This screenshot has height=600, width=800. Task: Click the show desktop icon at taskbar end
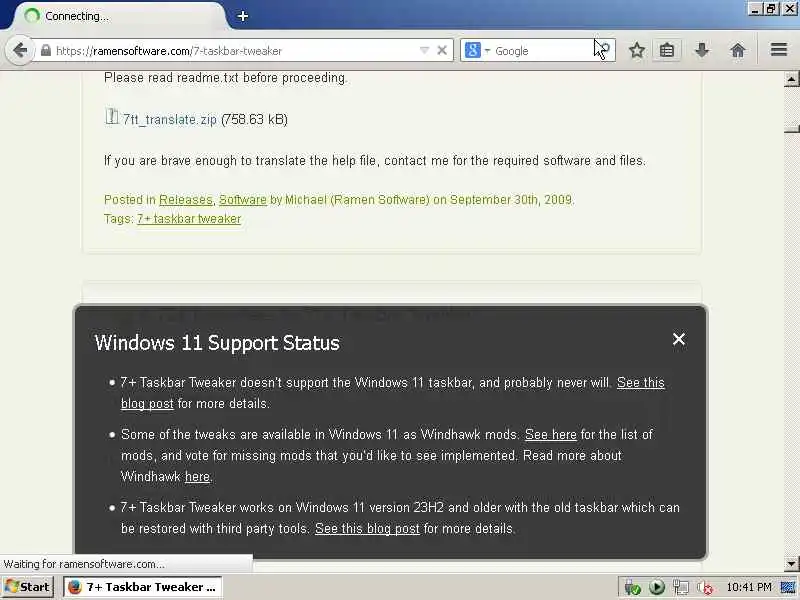coord(789,587)
